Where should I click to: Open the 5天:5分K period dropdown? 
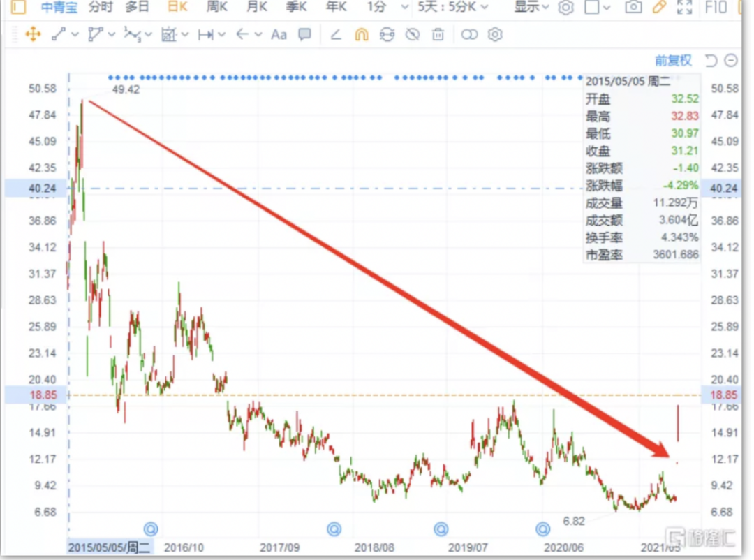click(x=453, y=8)
